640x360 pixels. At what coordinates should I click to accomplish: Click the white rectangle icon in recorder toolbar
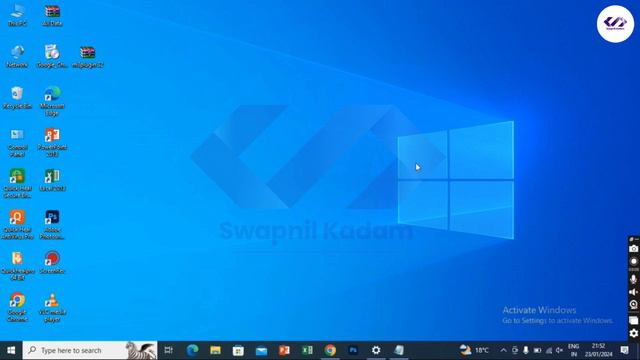(x=633, y=320)
